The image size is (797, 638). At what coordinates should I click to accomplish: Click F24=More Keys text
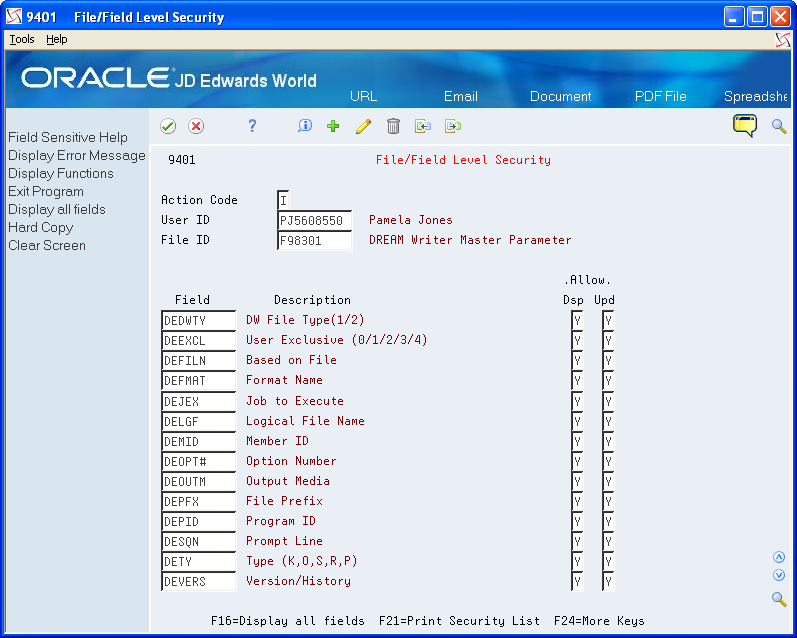pyautogui.click(x=599, y=621)
